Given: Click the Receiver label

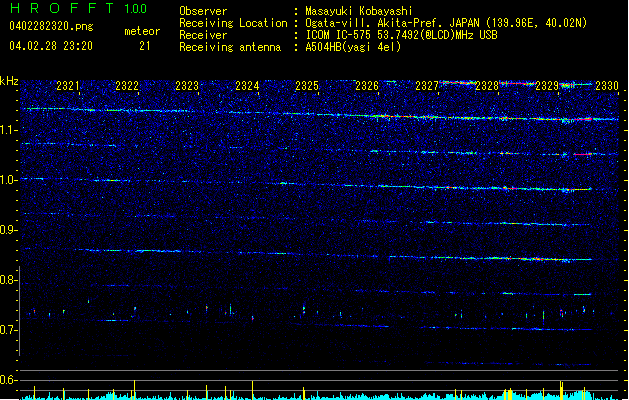Looking at the screenshot, I should (x=203, y=35).
